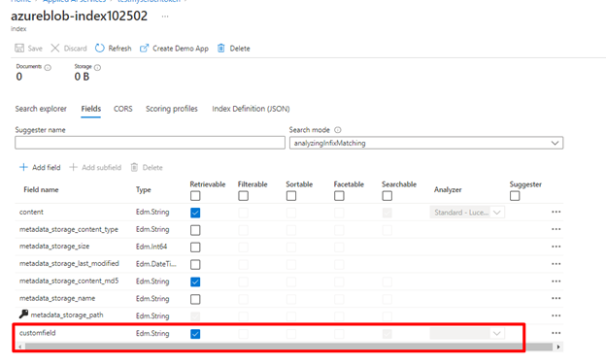Image resolution: width=606 pixels, height=364 pixels.
Task: Click the Type column header
Action: pos(144,189)
